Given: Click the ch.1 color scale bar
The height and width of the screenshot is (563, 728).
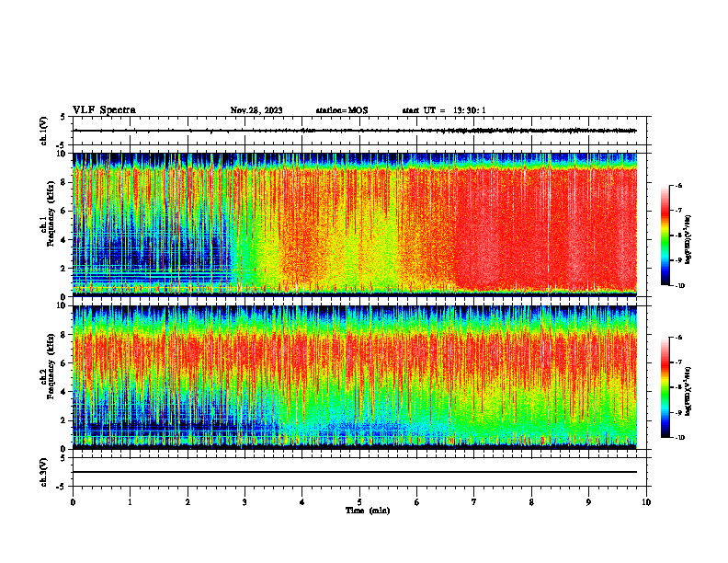Looking at the screenshot, I should 665,236.
